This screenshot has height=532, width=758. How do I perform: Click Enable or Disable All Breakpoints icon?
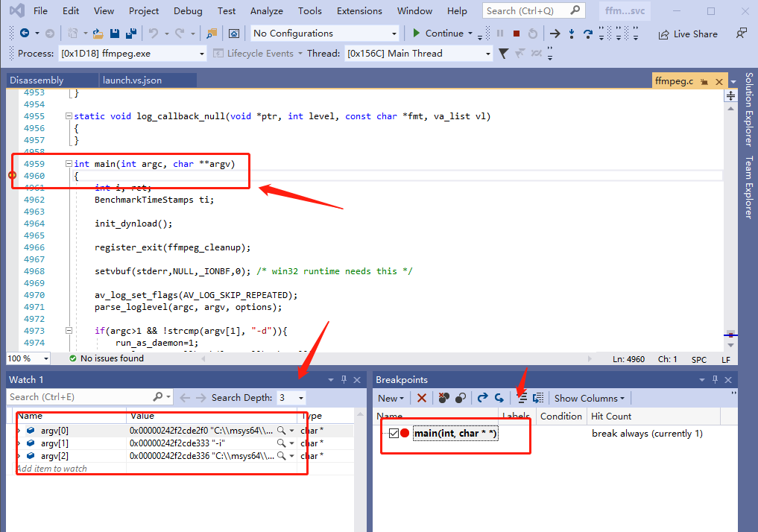pyautogui.click(x=460, y=398)
